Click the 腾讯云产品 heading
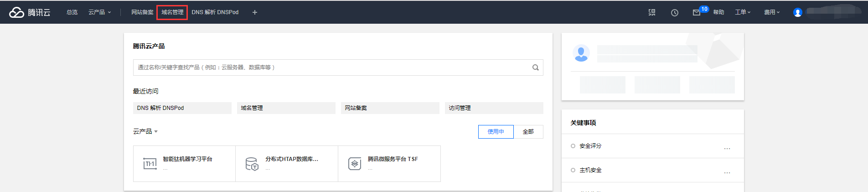The width and height of the screenshot is (868, 192). tap(149, 46)
